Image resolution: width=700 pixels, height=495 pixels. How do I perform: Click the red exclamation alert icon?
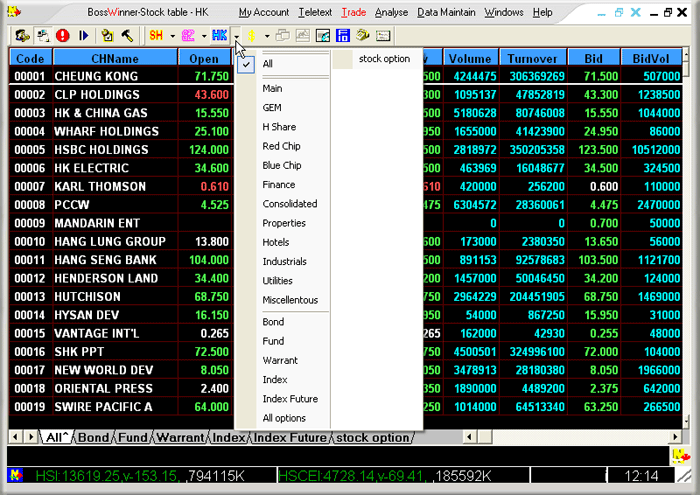(63, 35)
